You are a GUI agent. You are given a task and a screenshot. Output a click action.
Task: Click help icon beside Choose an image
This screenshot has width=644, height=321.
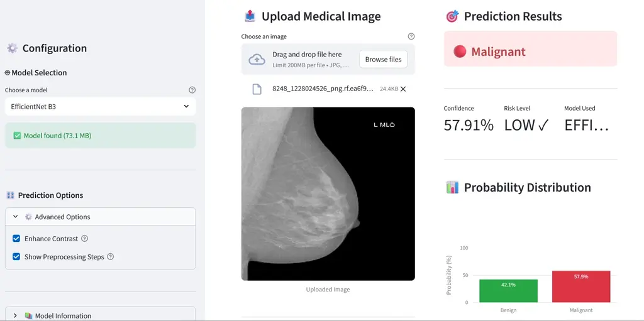pos(411,36)
